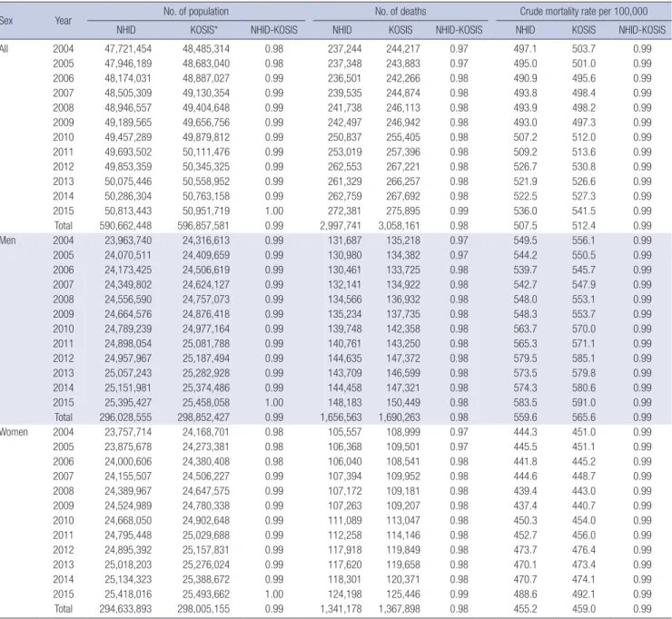
Task: Select cell value 294,633,893
Action: tap(125, 609)
